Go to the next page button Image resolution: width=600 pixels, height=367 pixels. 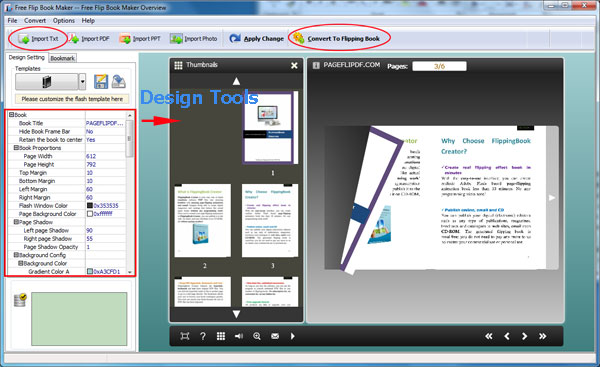coord(525,336)
